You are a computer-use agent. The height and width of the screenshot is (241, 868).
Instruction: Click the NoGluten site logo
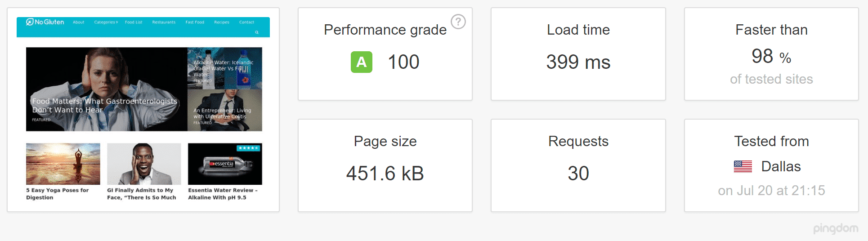point(45,22)
